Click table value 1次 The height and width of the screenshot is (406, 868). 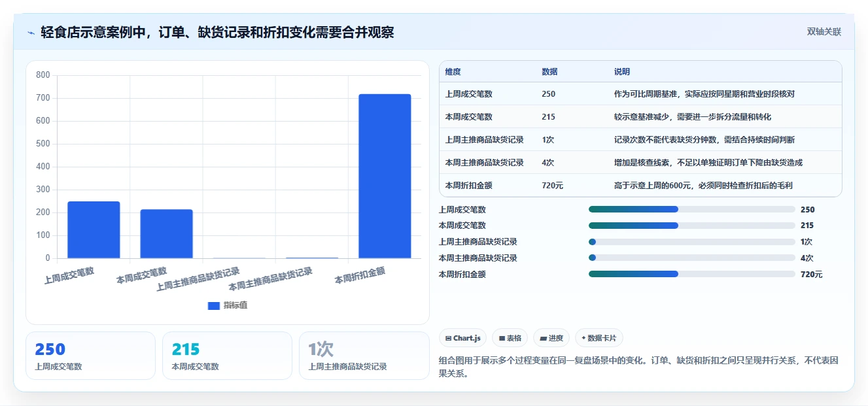(x=547, y=140)
